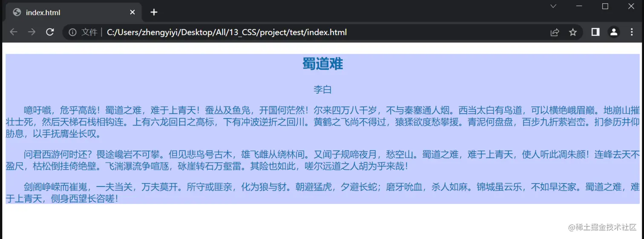Go back to the previous page

14,32
